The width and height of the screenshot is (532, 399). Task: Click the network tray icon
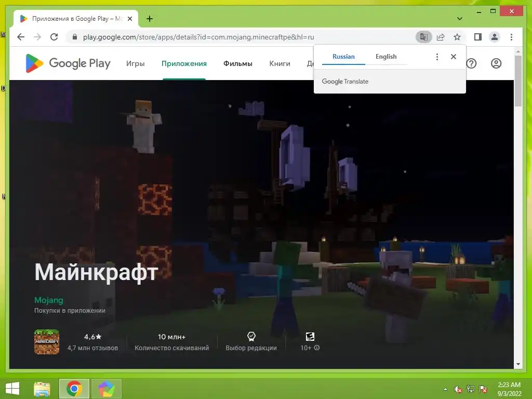pyautogui.click(x=471, y=389)
